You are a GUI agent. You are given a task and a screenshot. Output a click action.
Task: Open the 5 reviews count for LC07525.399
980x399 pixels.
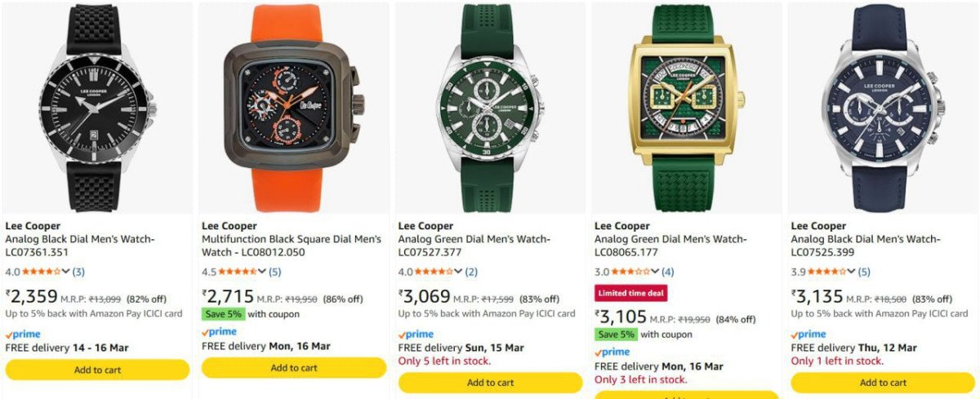pyautogui.click(x=864, y=272)
